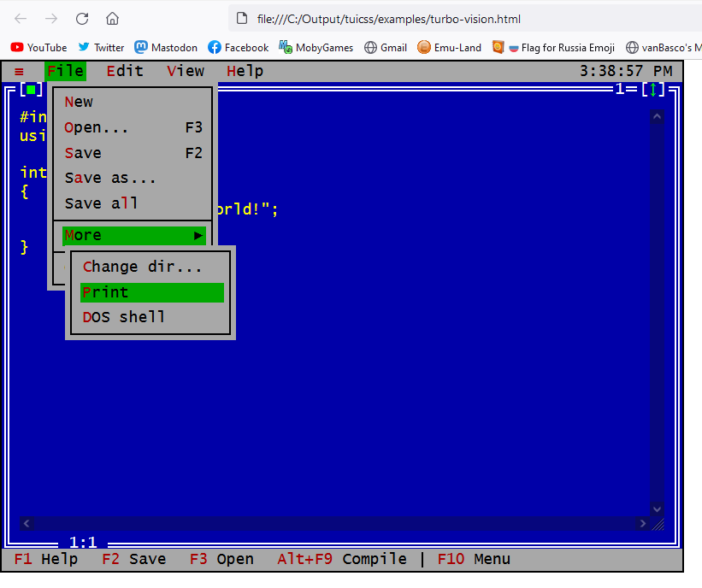Open the Mastodon bookmark
The image size is (702, 588).
[166, 48]
